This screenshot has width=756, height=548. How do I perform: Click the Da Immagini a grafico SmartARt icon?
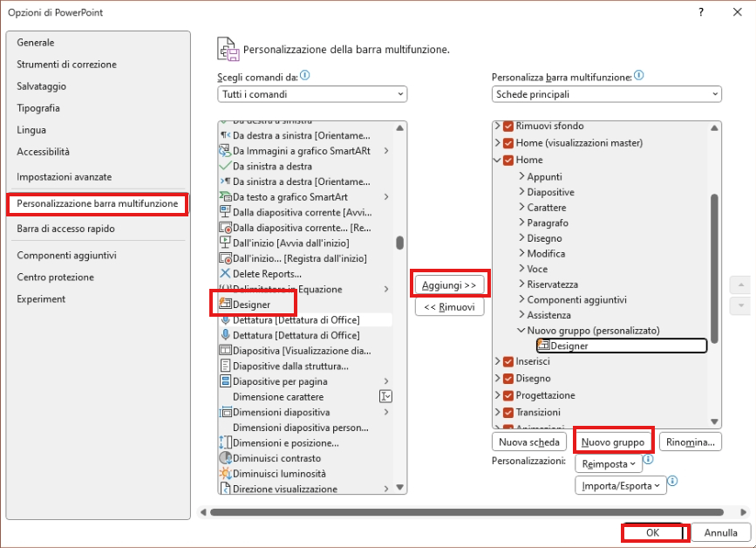pyautogui.click(x=225, y=150)
